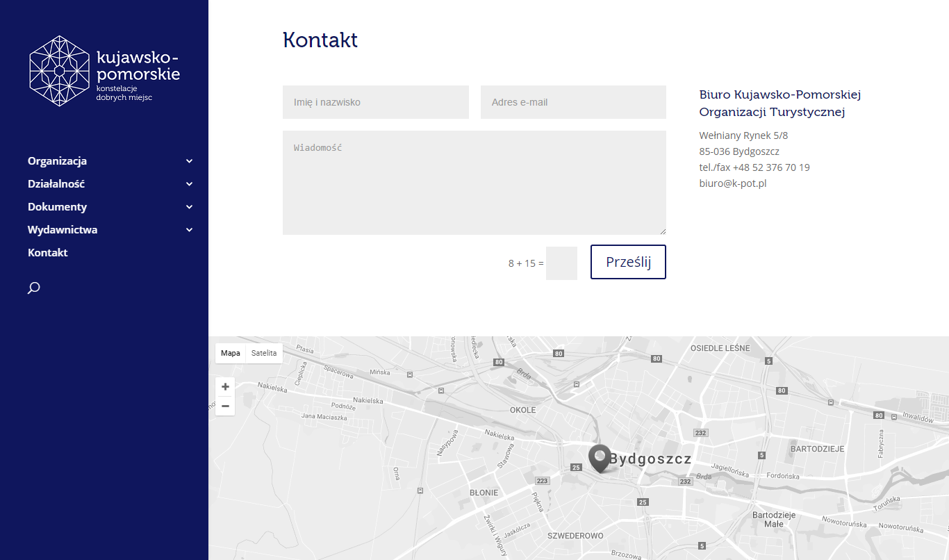This screenshot has height=560, width=949.
Task: Expand the Organizacja submenu chevron
Action: tap(189, 161)
